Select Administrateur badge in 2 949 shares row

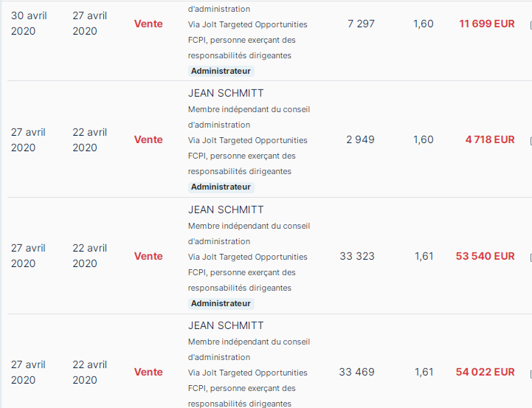point(221,187)
